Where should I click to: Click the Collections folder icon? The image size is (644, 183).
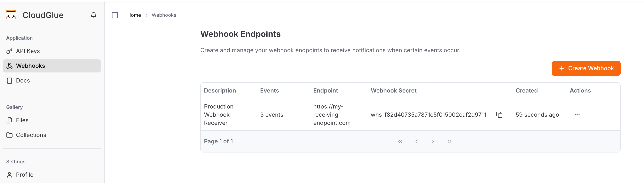9,135
